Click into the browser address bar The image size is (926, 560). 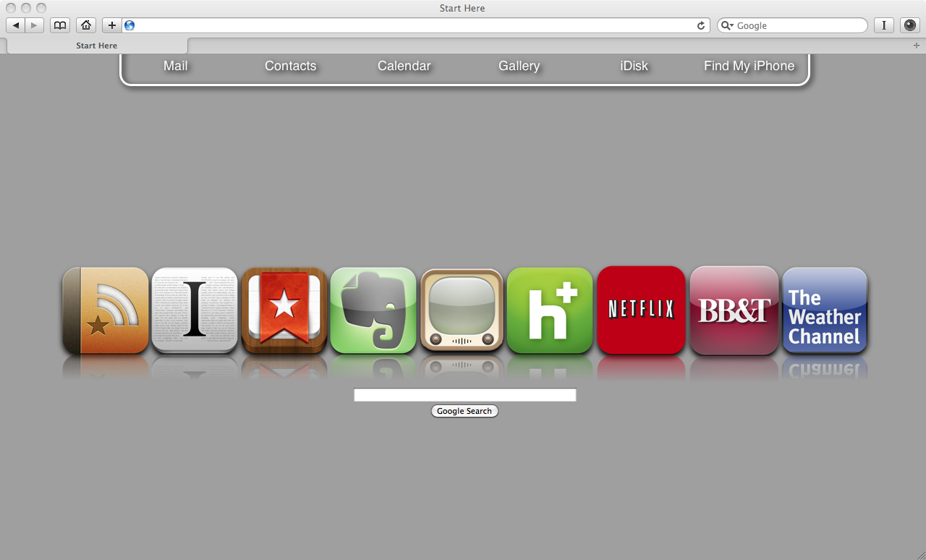coord(415,25)
